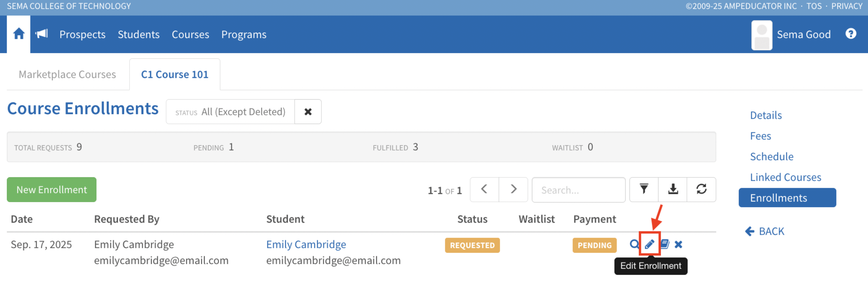Click the notes icon in enrollment row
868x288 pixels.
coord(664,244)
